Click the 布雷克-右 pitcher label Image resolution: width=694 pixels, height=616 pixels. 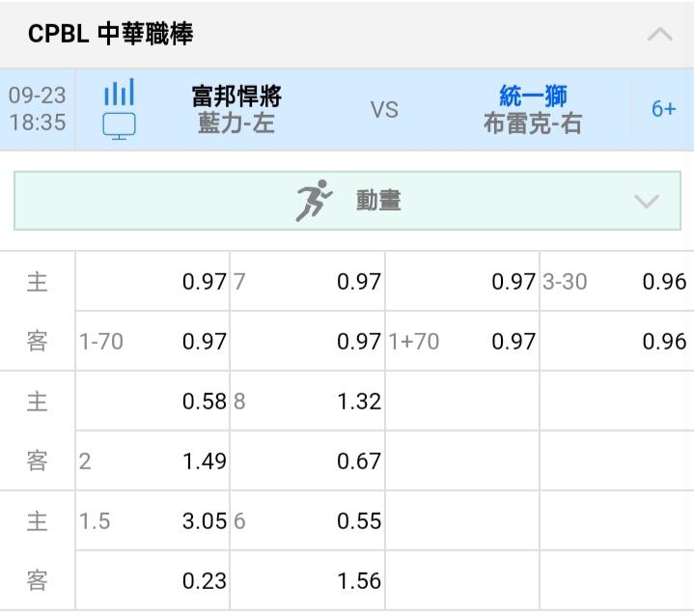tap(533, 124)
